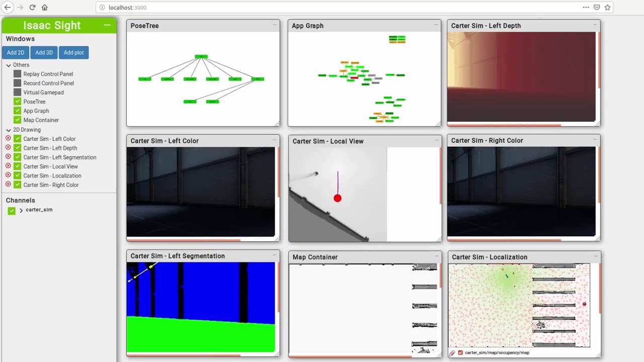The height and width of the screenshot is (362, 644).
Task: Open the browser three-dots page actions menu
Action: 586,8
